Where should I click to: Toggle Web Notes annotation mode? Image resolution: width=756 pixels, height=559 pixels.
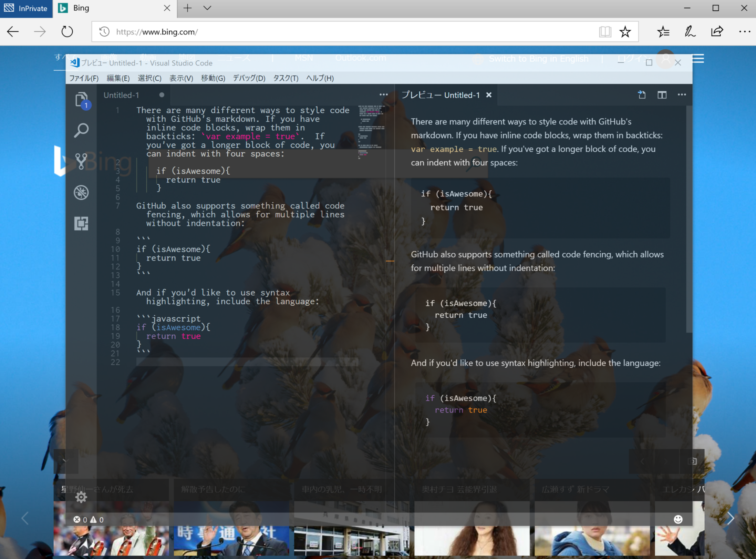[x=690, y=31]
